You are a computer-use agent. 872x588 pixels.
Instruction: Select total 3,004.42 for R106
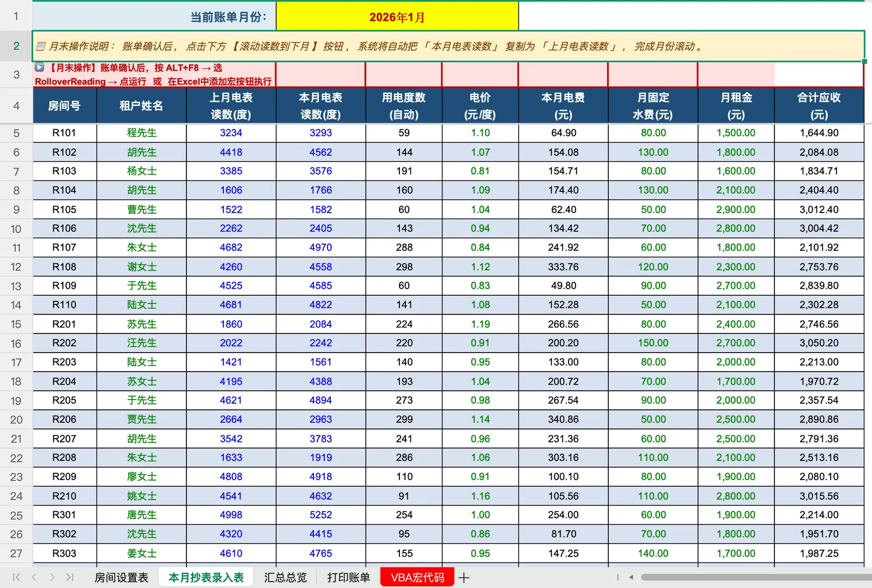819,228
